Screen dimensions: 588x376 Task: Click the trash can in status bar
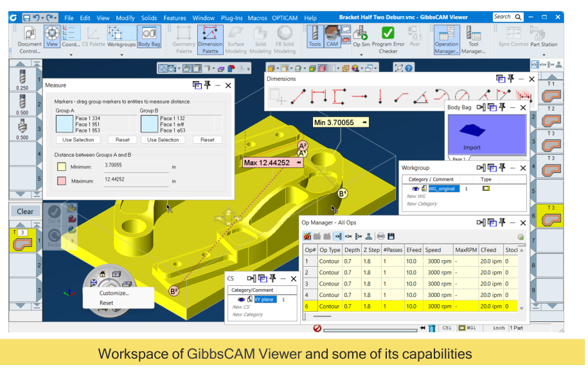tap(432, 328)
